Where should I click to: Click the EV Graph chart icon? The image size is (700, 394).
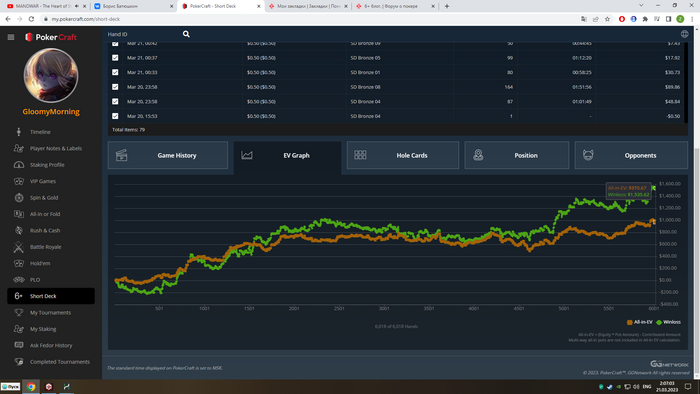247,155
